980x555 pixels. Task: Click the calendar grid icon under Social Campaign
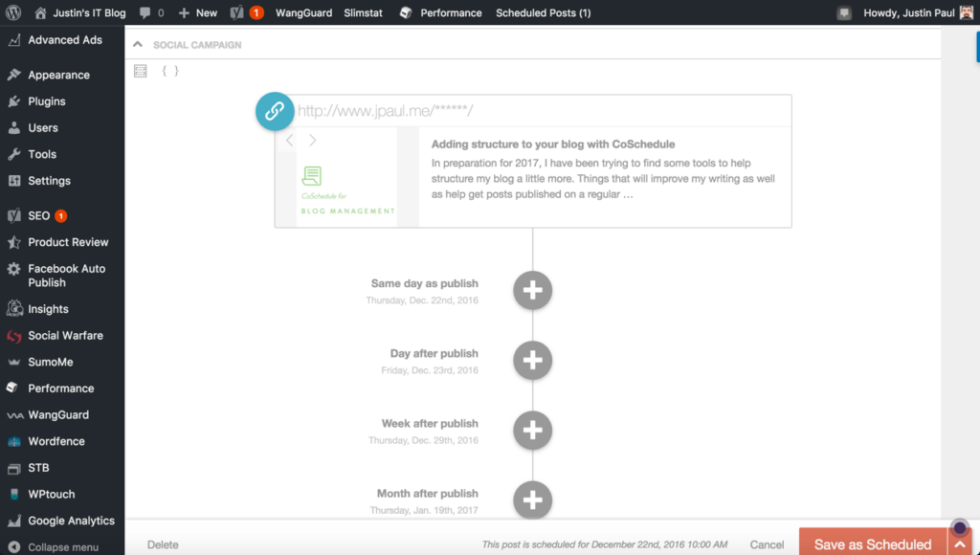pos(140,71)
